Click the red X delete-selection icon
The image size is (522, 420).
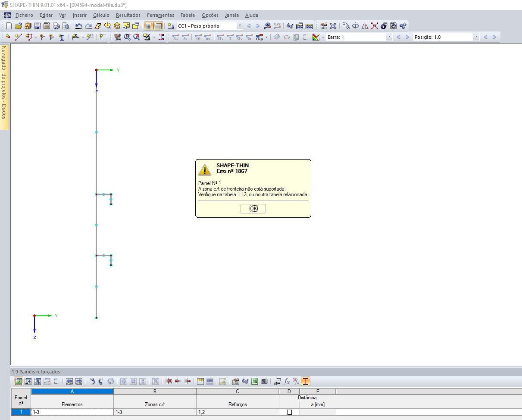tap(375, 26)
